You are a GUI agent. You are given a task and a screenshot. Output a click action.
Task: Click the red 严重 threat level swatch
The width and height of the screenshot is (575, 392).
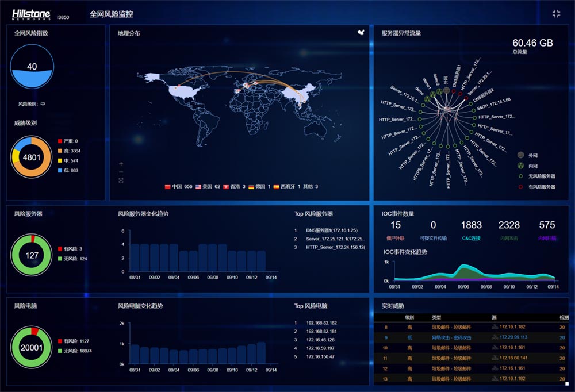coord(60,141)
